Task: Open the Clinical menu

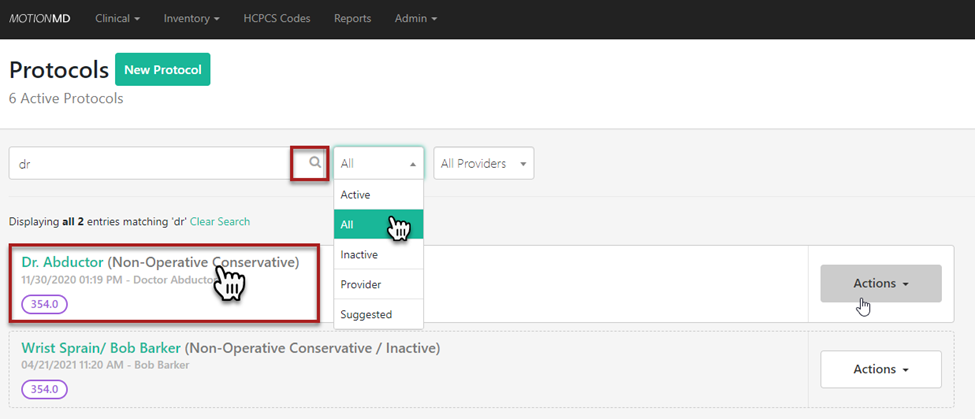Action: [x=117, y=19]
